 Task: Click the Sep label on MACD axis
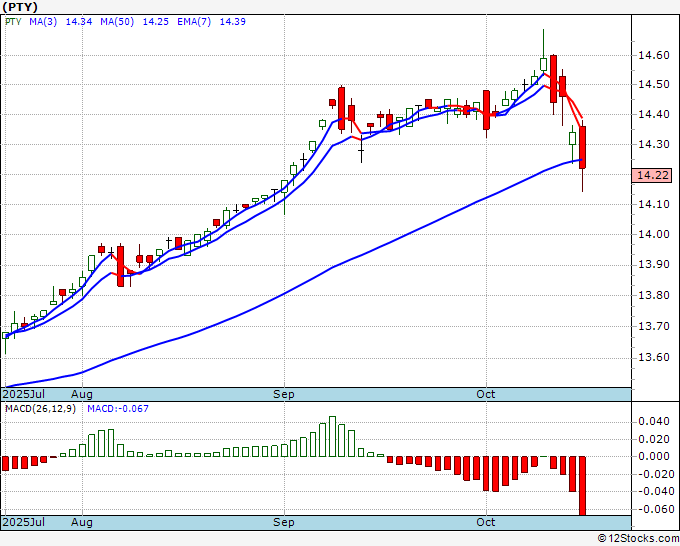pos(284,522)
